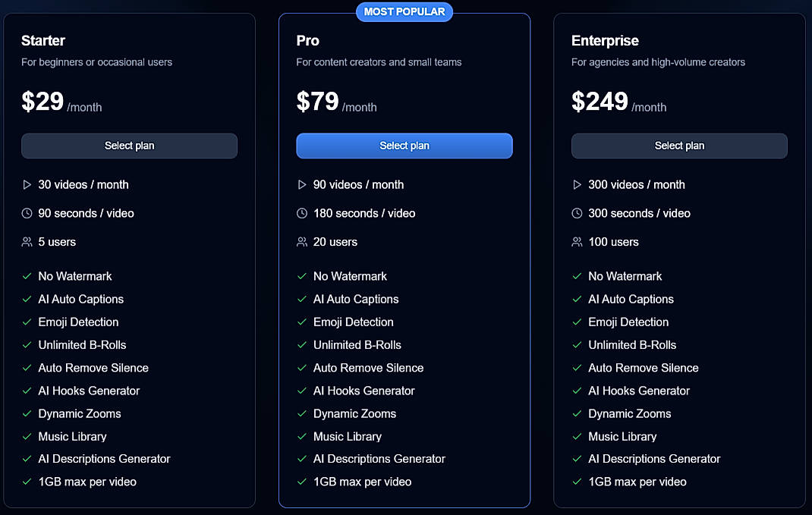Click the clock icon in the Pro column
The image size is (812, 515).
[x=301, y=213]
